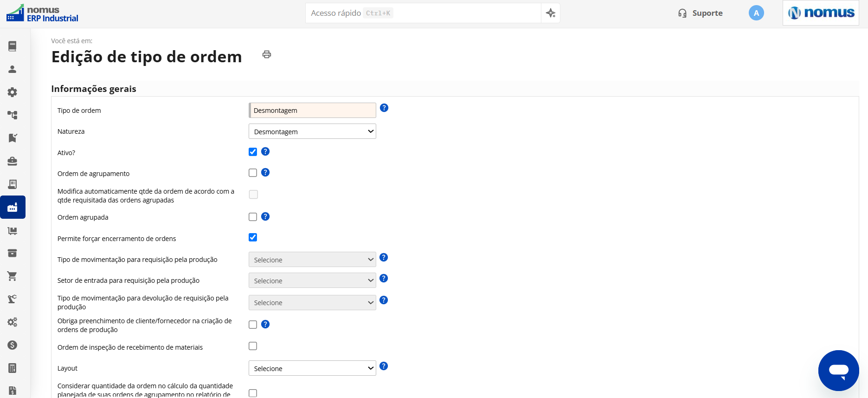This screenshot has width=868, height=398.
Task: Open the AI sparkle icon in quick access bar
Action: point(551,13)
